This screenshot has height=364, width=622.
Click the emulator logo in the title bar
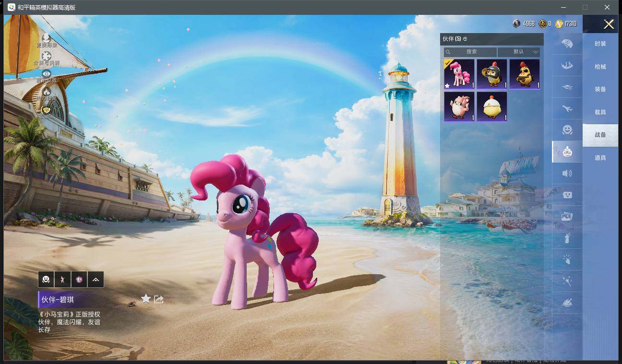tap(11, 7)
